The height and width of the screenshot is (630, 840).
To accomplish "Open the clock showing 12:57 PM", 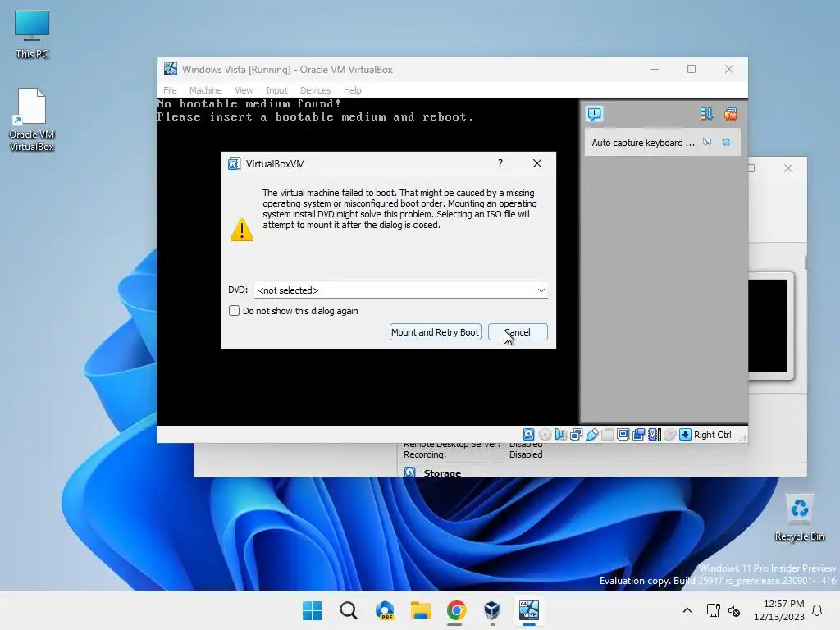I will pos(779,610).
